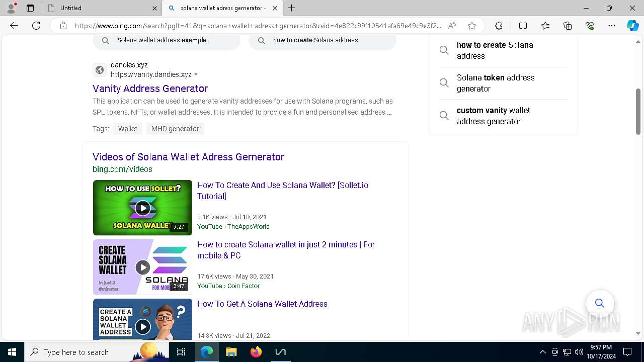Play the Create A Solana Wallet Address thumbnail
The image size is (644, 362).
tap(142, 319)
